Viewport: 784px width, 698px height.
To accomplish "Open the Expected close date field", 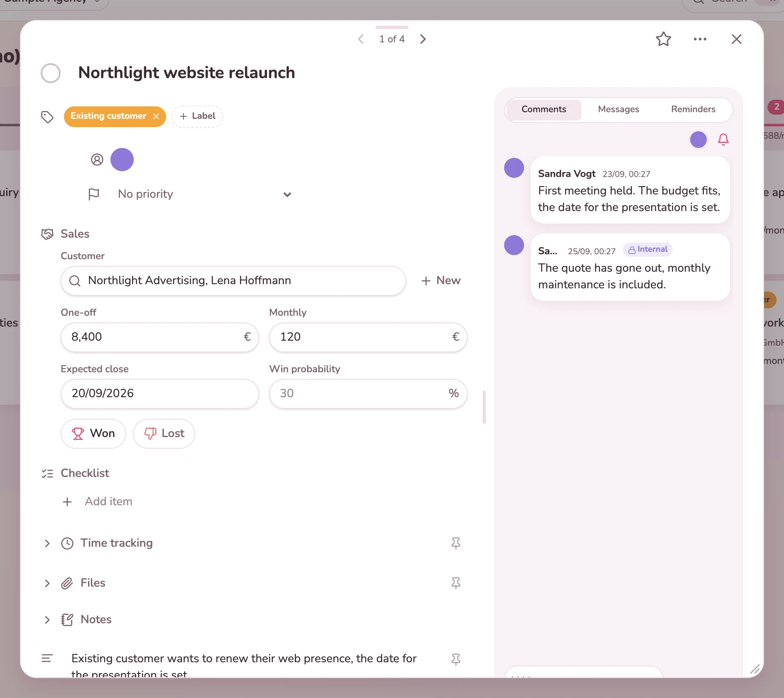I will point(160,394).
